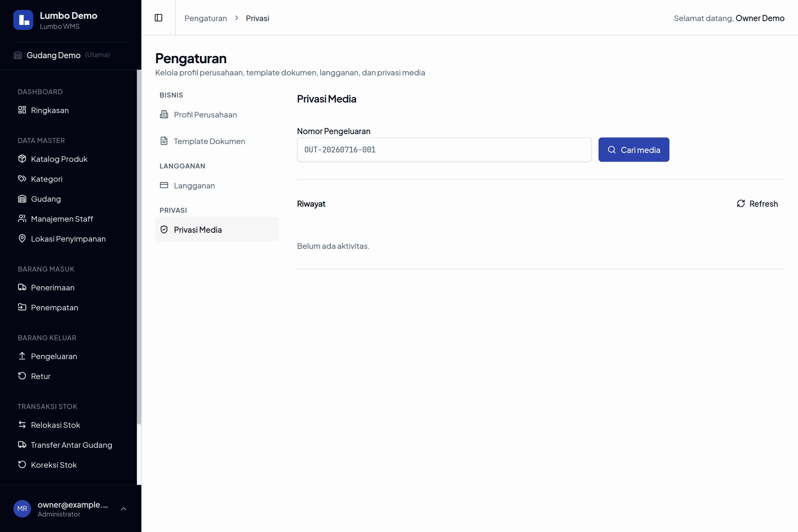The image size is (798, 532).
Task: Go to Pengaturan breadcrumb link
Action: coord(206,18)
